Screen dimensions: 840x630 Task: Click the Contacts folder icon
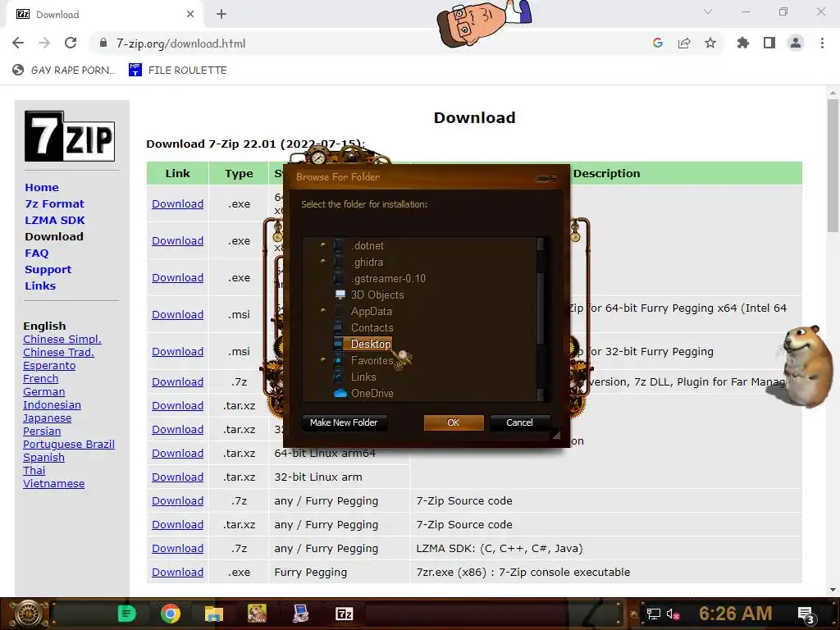point(339,328)
